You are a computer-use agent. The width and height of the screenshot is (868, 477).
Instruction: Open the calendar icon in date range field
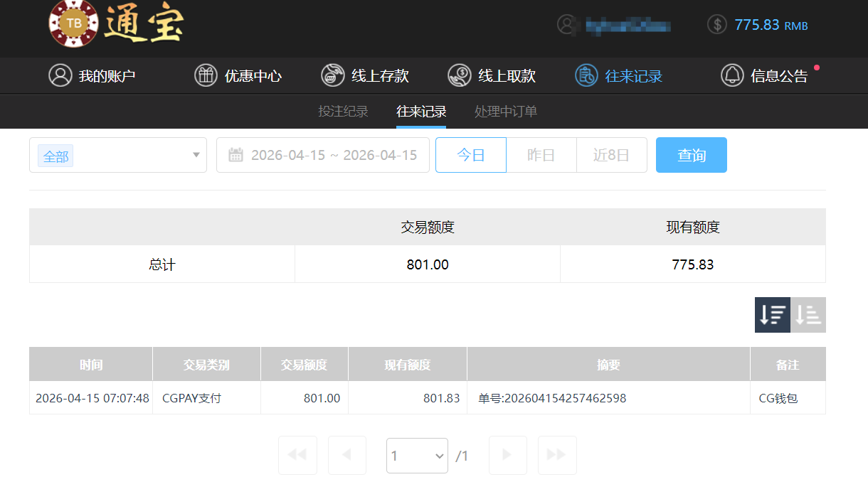pos(235,154)
